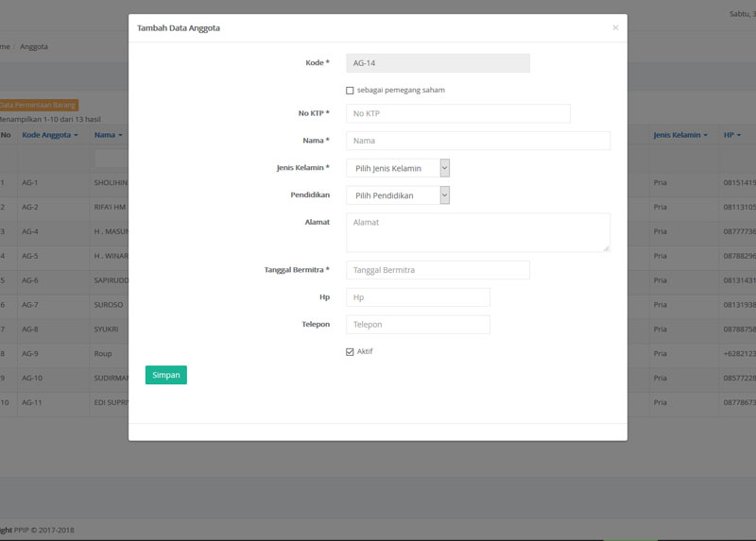Click the disabled Kode field AG-14
Screen dimensions: 756x541
pyautogui.click(x=438, y=63)
